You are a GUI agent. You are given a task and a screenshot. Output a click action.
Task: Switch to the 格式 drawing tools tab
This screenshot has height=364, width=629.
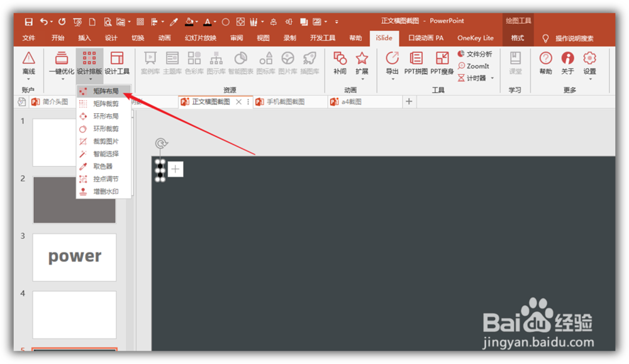click(x=518, y=38)
